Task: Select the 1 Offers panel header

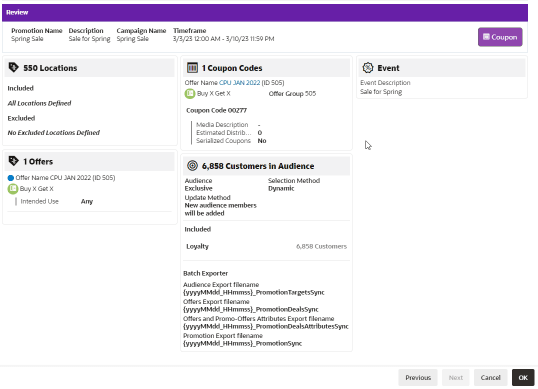Action: tap(90, 161)
